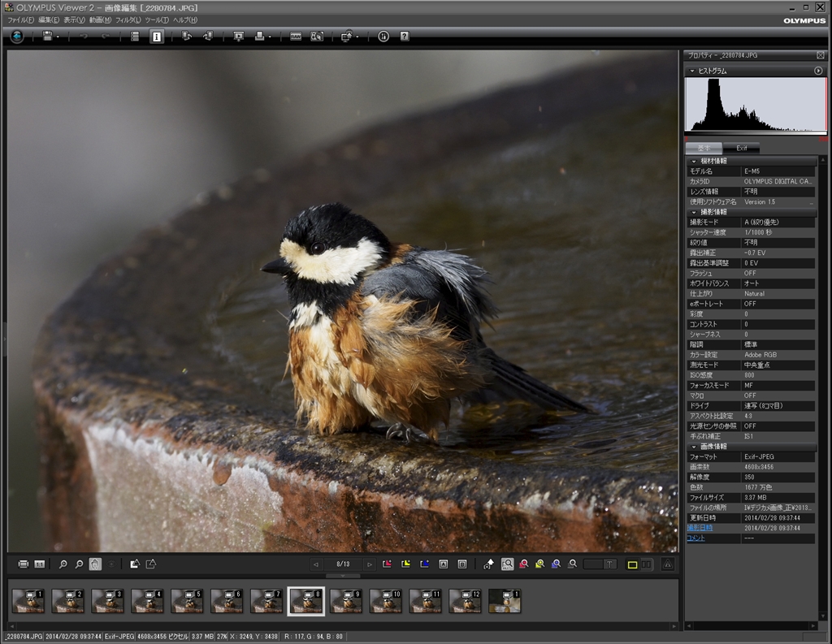Screen dimensions: 832x644
Task: Click the floppy disk save icon
Action: tap(47, 37)
